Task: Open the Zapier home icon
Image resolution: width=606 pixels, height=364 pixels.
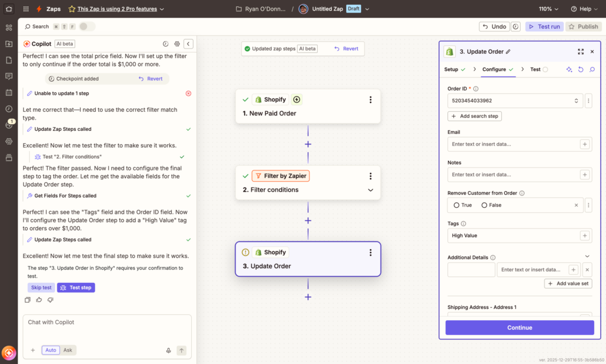Action: 9,8
